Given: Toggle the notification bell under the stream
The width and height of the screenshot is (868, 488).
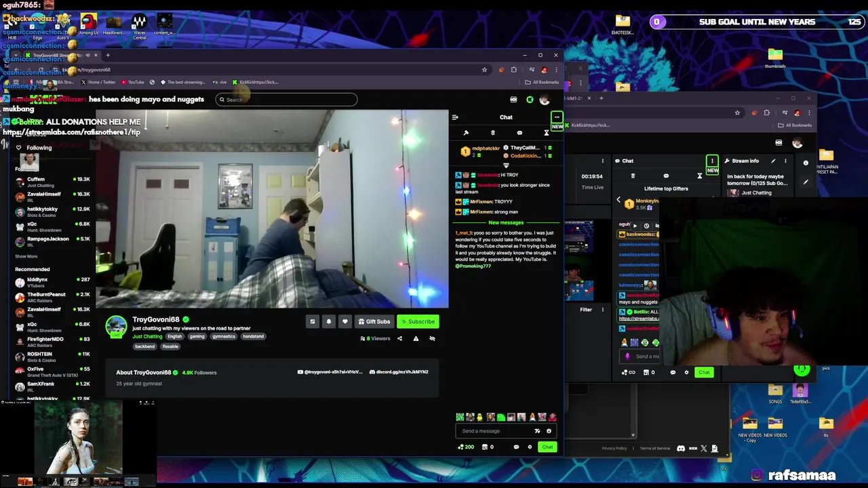Looking at the screenshot, I should tap(328, 322).
